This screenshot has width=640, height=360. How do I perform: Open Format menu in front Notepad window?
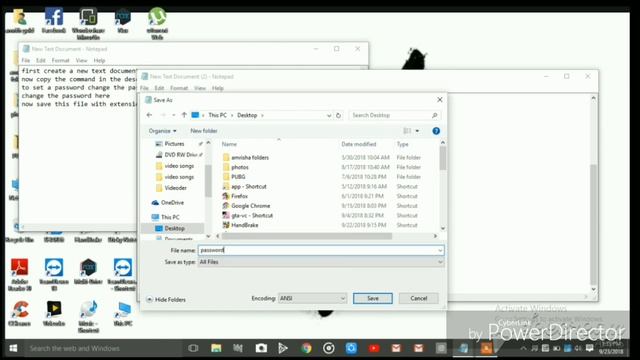[179, 88]
